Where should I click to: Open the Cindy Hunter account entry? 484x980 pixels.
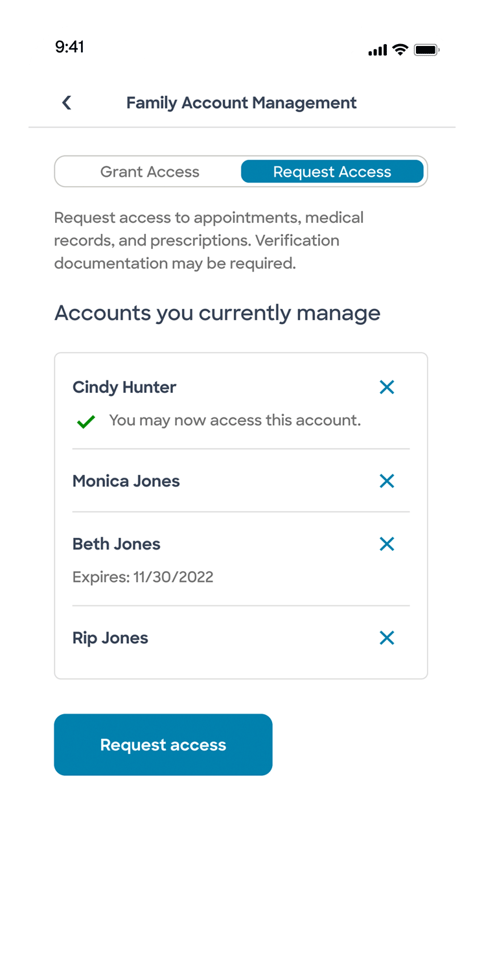124,387
